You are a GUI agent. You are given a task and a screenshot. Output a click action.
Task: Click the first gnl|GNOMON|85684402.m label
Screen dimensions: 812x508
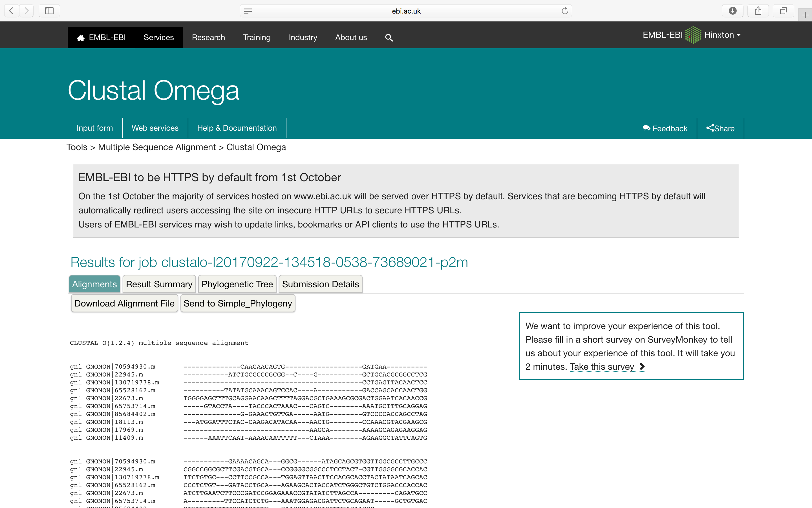pos(113,414)
